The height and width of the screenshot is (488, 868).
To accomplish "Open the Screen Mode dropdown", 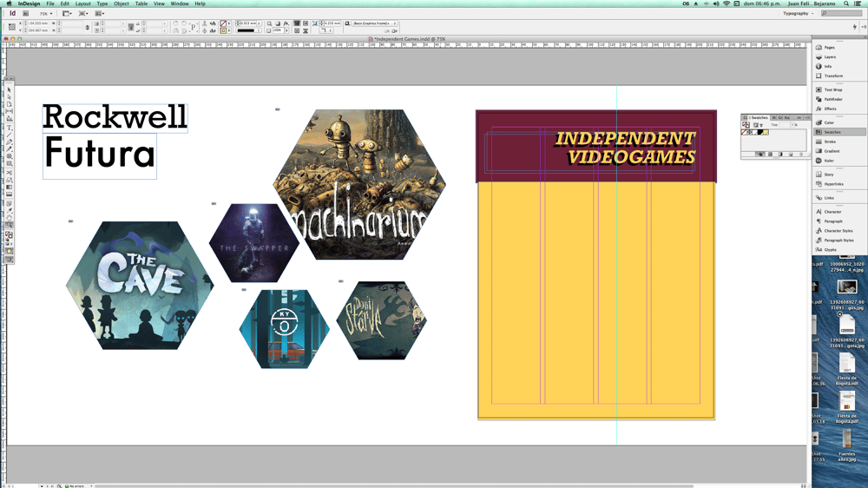I will 83,13.
